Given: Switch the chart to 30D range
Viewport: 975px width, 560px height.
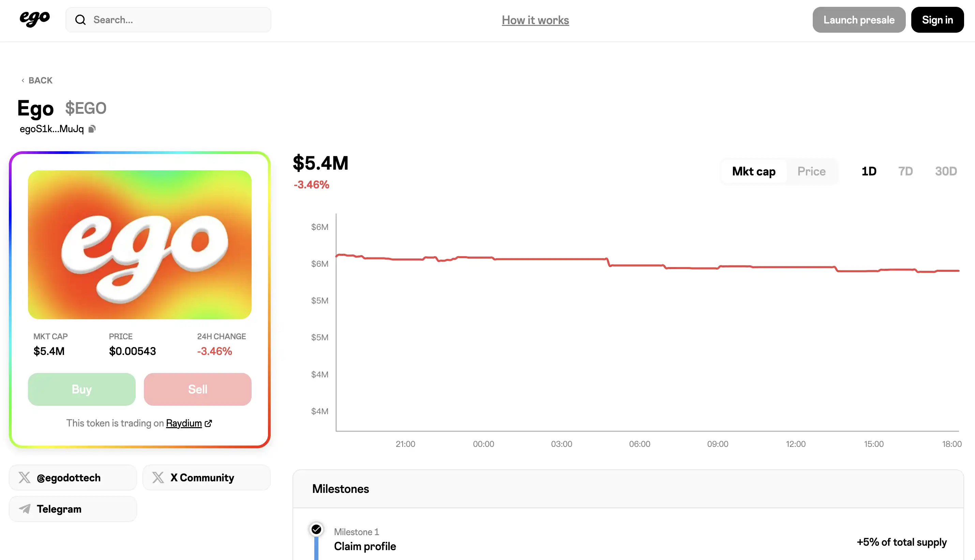Looking at the screenshot, I should pyautogui.click(x=946, y=172).
